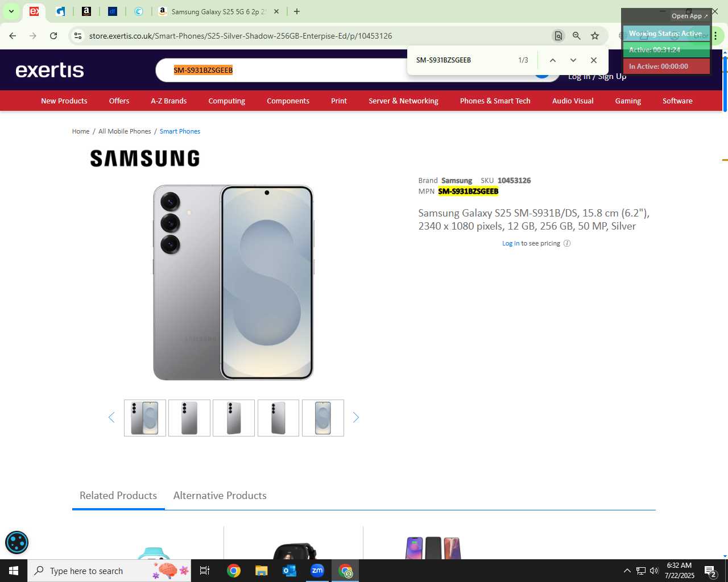Image resolution: width=728 pixels, height=582 pixels.
Task: Open a new browser tab
Action: click(x=297, y=11)
